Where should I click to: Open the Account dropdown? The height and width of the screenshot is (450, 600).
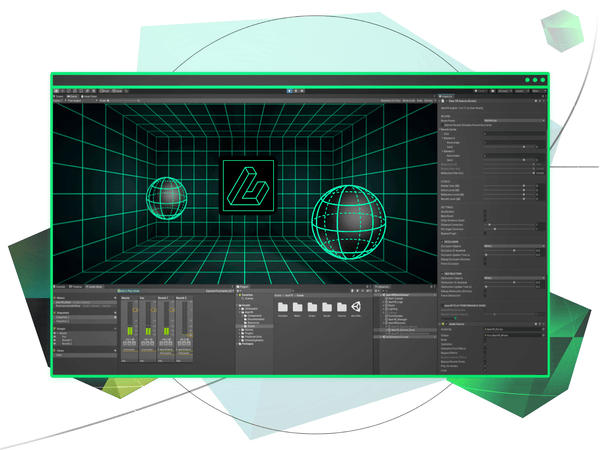[505, 91]
